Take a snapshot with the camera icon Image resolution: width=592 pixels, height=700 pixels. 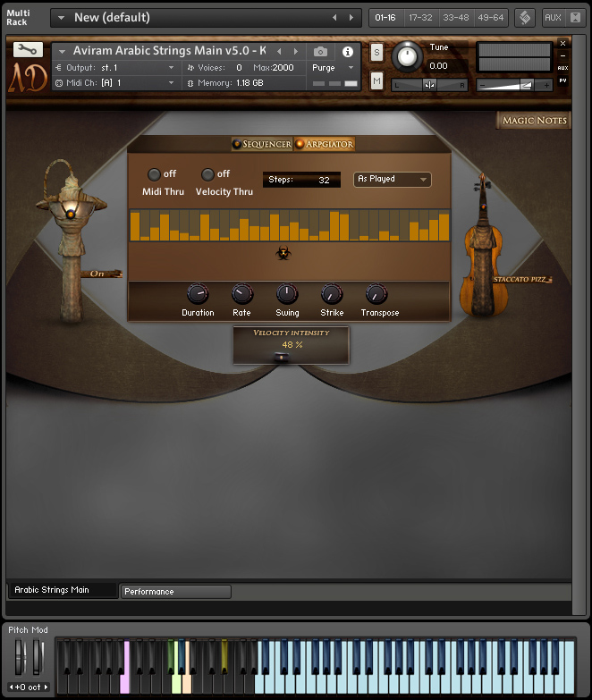coord(320,52)
